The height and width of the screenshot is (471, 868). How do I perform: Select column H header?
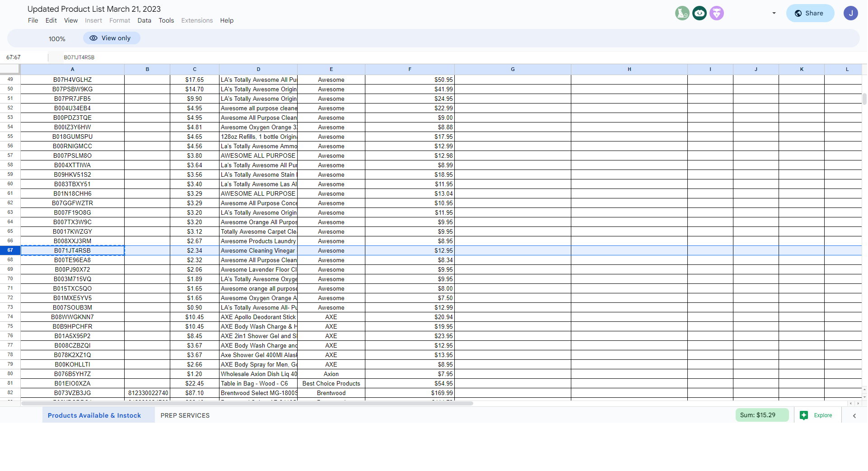tap(629, 69)
